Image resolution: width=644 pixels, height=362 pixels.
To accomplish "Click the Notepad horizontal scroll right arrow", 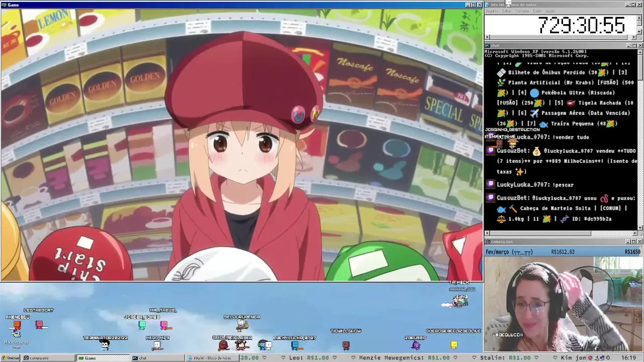I will 634,37.
